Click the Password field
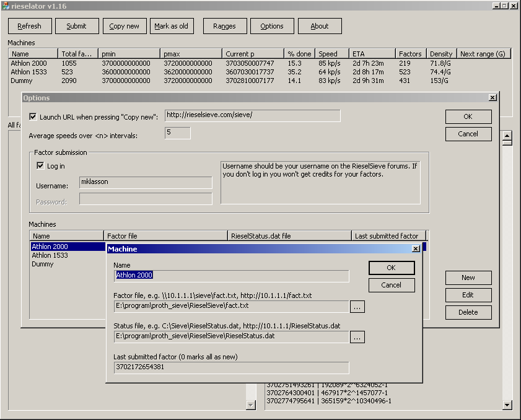This screenshot has width=521, height=420. tap(146, 199)
